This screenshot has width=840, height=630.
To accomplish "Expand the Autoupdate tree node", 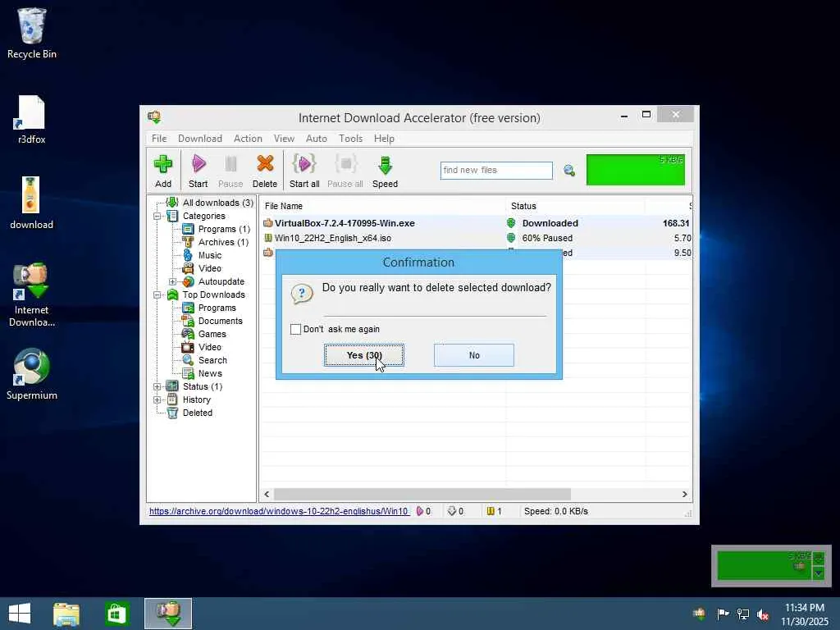I will [172, 282].
